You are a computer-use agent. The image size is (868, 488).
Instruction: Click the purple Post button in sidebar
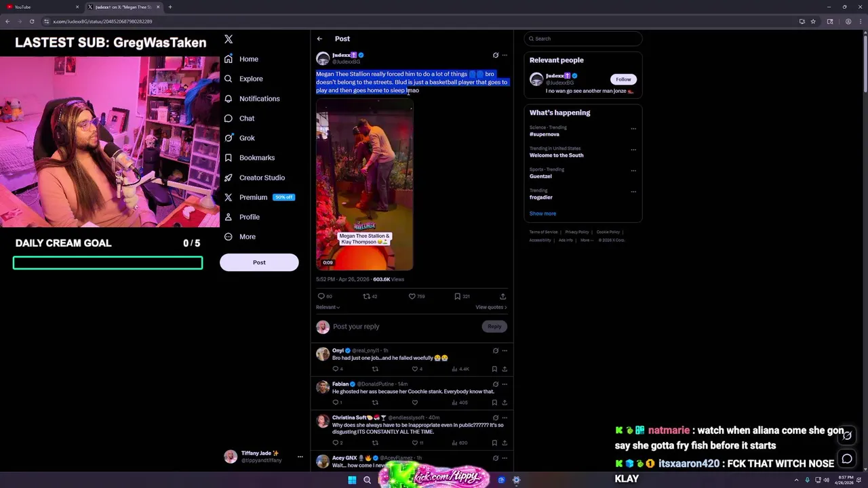click(x=259, y=262)
